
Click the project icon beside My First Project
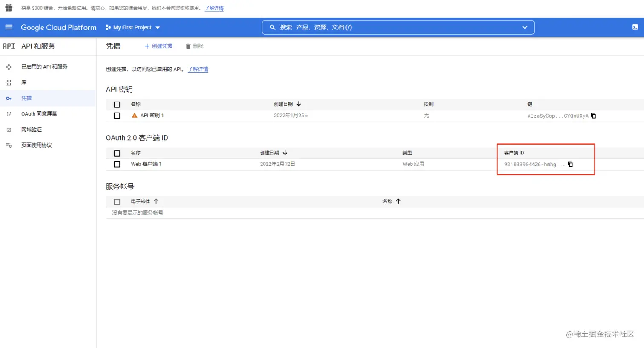(x=108, y=27)
